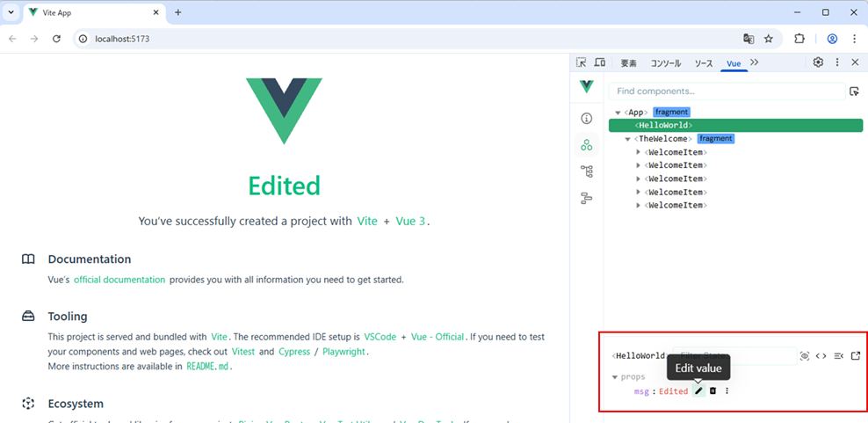Show more DevTools tabs chevron

(754, 62)
